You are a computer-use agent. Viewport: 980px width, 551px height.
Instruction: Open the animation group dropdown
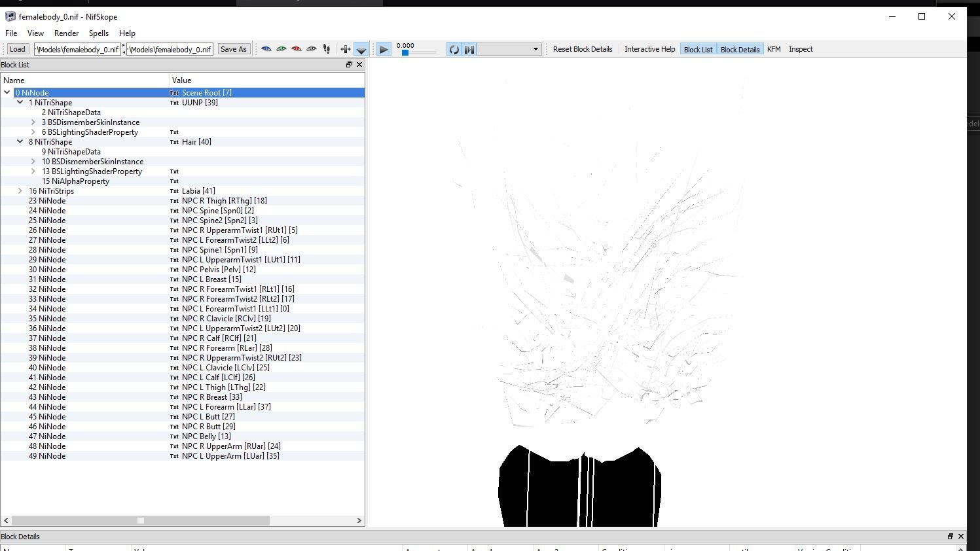509,49
